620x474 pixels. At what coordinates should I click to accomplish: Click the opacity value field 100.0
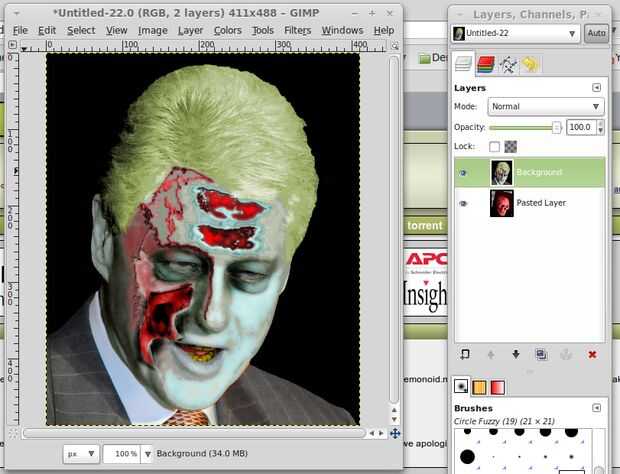581,127
